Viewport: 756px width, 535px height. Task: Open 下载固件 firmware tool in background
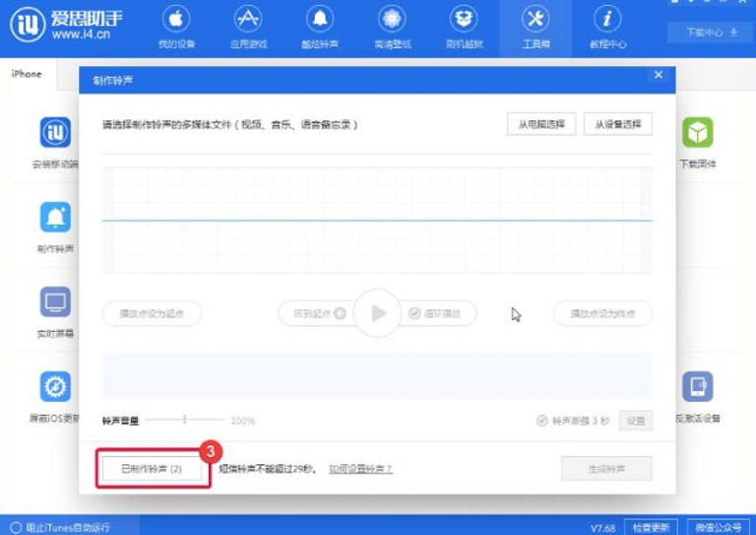pyautogui.click(x=697, y=143)
